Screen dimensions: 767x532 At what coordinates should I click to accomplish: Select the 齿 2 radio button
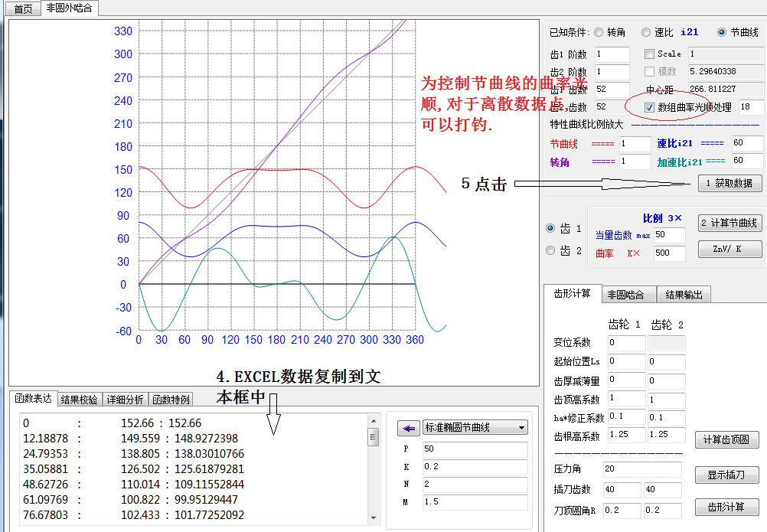tap(550, 250)
